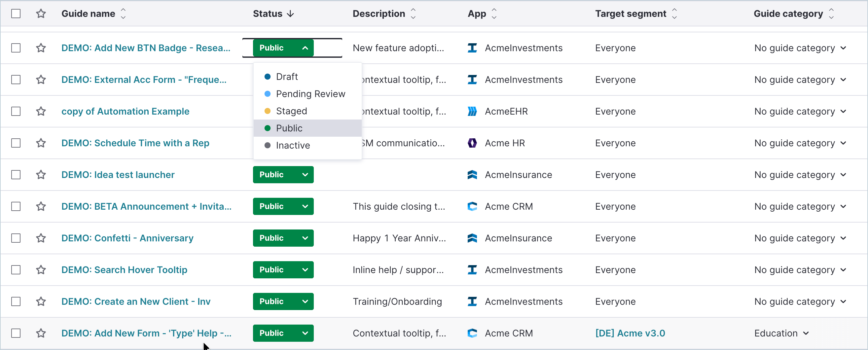Select Pending Review from the status menu
This screenshot has height=350, width=868.
[x=307, y=94]
